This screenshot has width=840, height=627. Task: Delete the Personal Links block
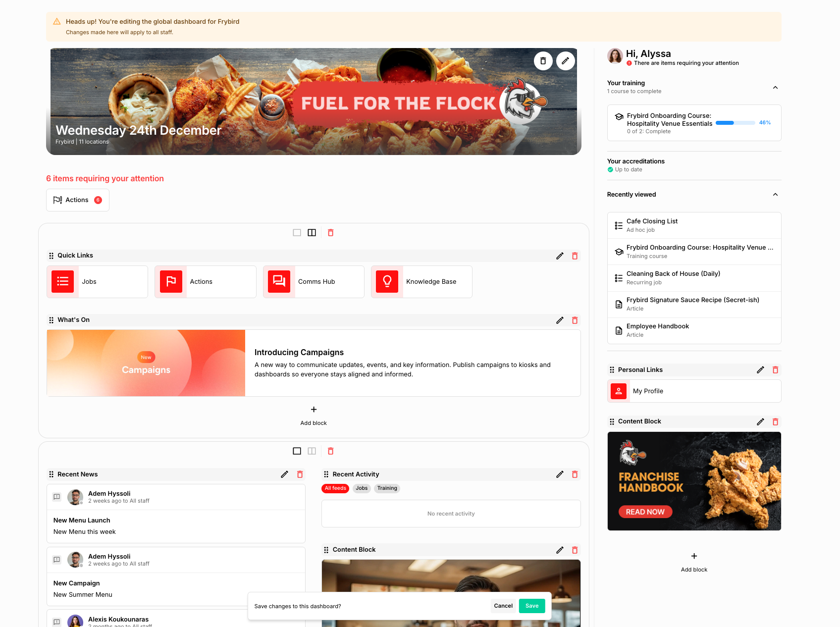coord(775,370)
